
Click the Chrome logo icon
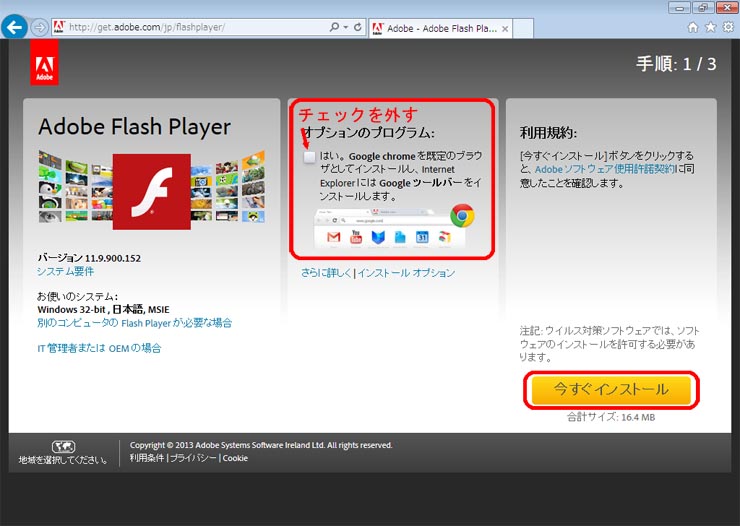tap(462, 216)
